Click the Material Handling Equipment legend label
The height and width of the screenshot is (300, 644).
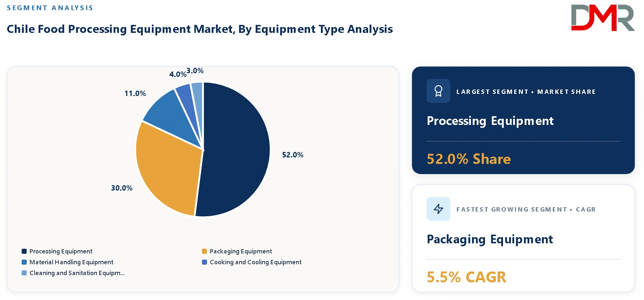(71, 262)
